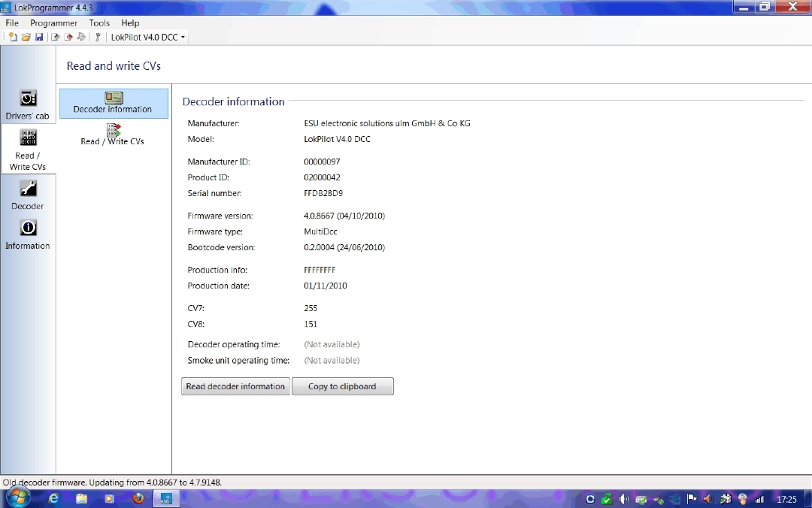The height and width of the screenshot is (508, 812).
Task: Open Windows Explorer from the taskbar
Action: pyautogui.click(x=81, y=499)
